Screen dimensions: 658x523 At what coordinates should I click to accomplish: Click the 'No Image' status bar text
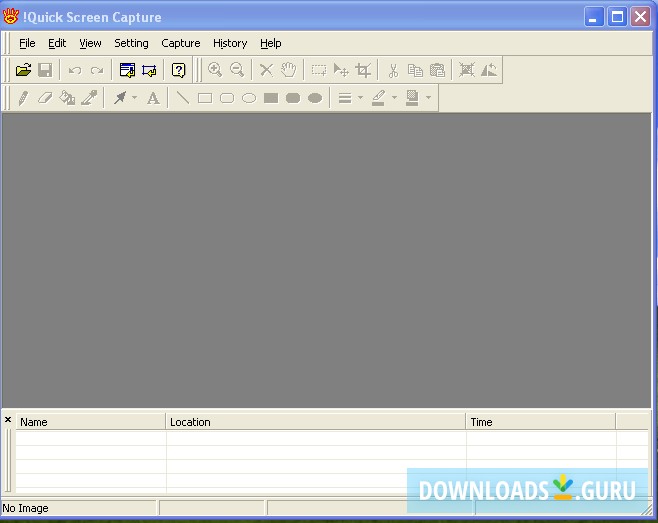pos(26,508)
